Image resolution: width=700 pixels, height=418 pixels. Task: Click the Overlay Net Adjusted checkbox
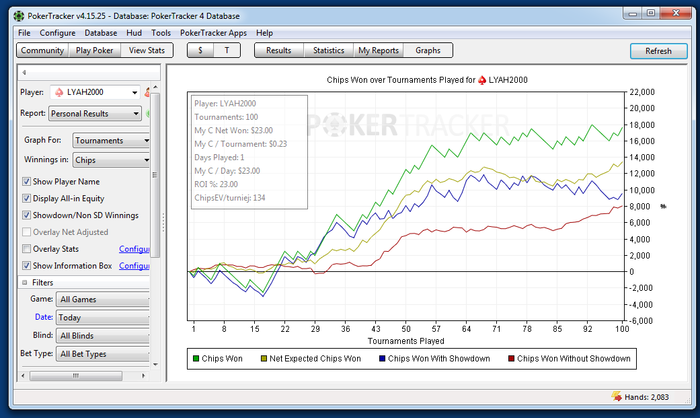(x=26, y=232)
